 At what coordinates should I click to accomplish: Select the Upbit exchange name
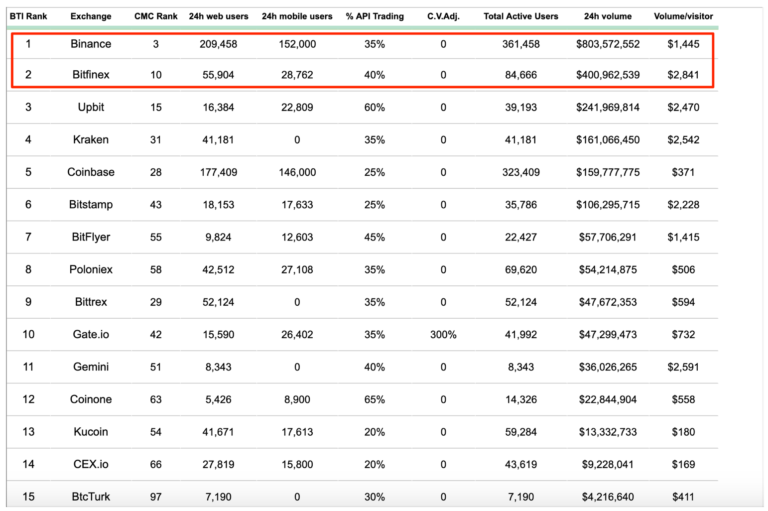pos(91,107)
